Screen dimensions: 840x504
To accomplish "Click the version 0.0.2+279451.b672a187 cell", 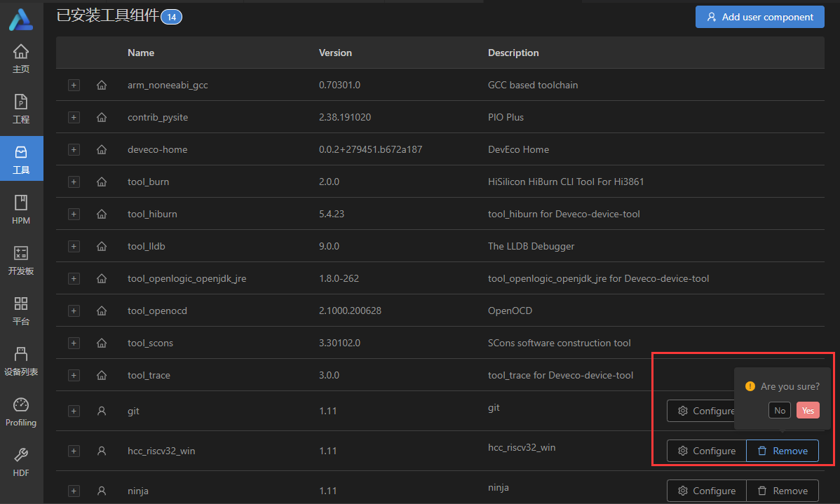I will (x=370, y=149).
